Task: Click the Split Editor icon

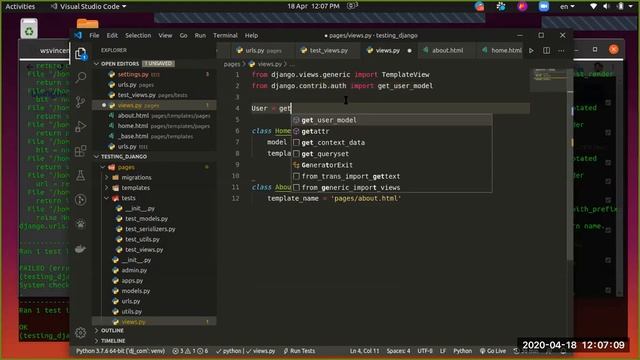Action: pyautogui.click(x=546, y=51)
